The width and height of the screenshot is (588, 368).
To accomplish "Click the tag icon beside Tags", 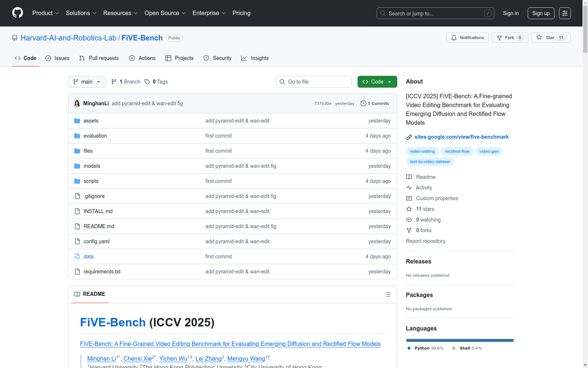I will point(147,82).
